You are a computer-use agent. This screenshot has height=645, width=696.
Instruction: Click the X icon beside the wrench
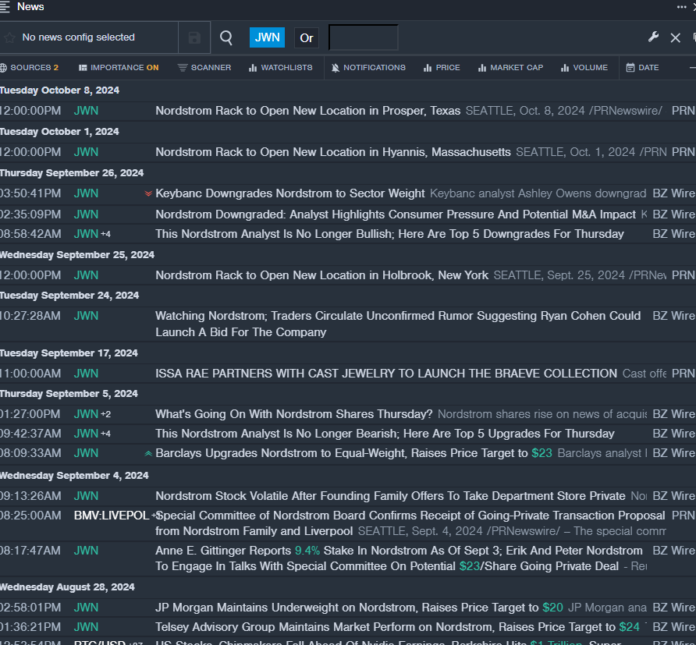click(x=675, y=38)
